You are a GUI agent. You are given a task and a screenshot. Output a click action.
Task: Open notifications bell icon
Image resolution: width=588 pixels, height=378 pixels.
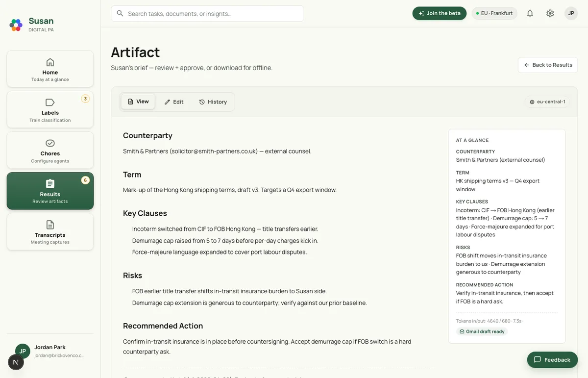530,14
